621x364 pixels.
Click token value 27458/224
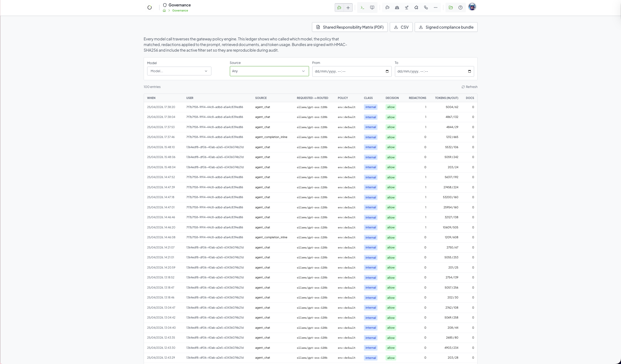pos(451,187)
